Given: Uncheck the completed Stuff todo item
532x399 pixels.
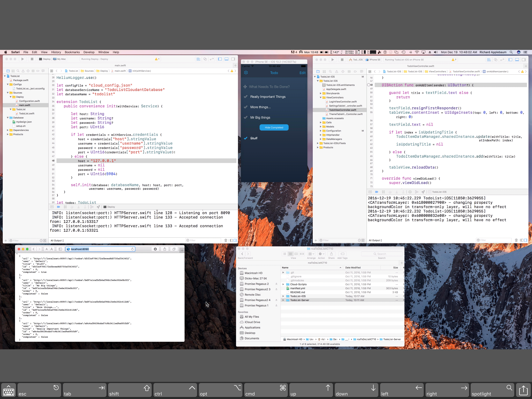Looking at the screenshot, I should pyautogui.click(x=246, y=138).
